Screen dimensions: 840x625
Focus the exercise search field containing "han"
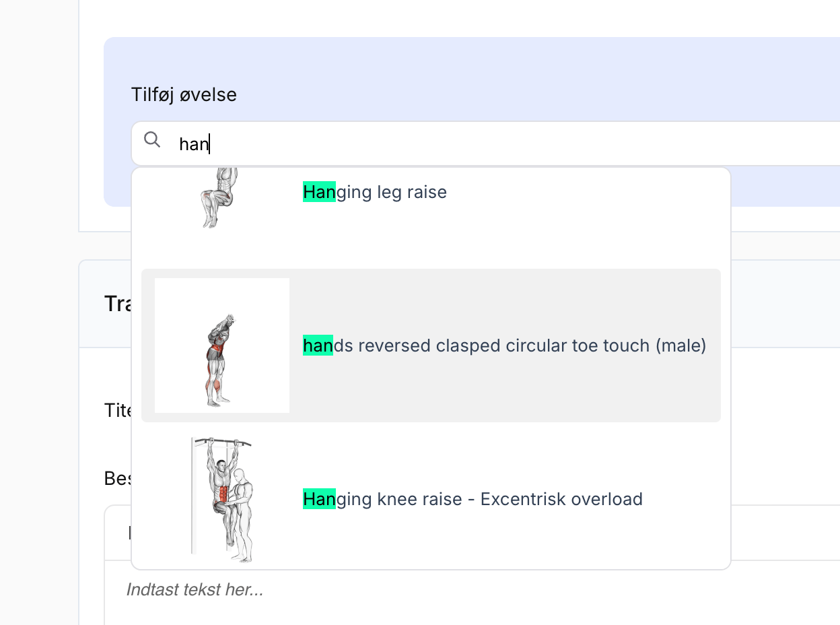[x=471, y=143]
